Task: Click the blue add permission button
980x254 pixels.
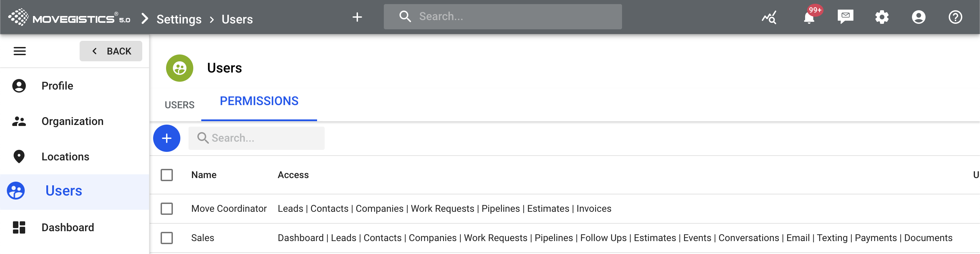Action: tap(167, 138)
